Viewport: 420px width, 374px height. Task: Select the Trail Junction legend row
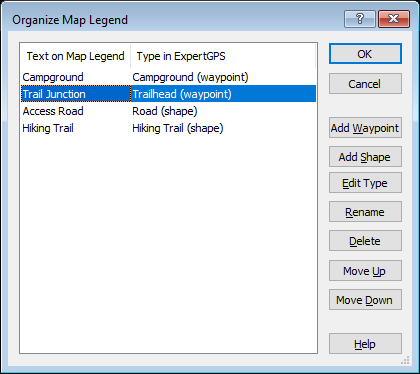point(168,94)
